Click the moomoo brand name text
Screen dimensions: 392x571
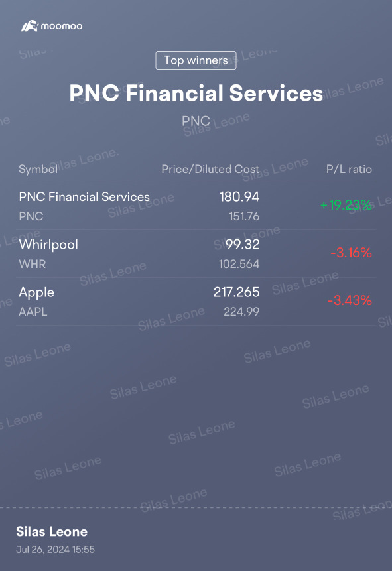pos(62,27)
